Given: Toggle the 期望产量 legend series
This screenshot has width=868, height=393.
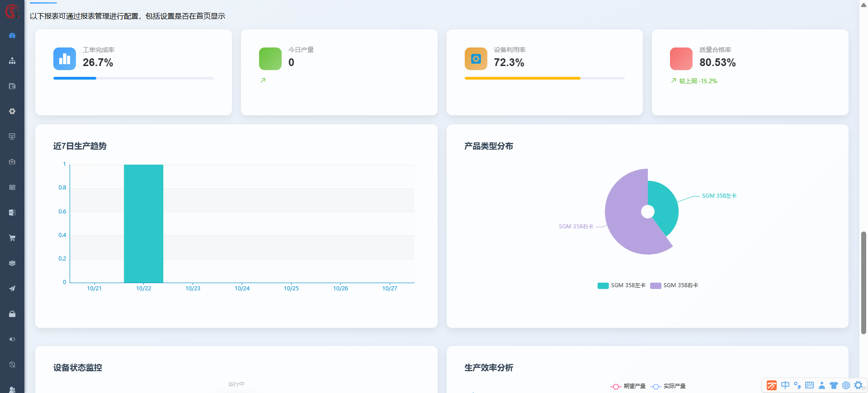Looking at the screenshot, I should click(x=628, y=386).
